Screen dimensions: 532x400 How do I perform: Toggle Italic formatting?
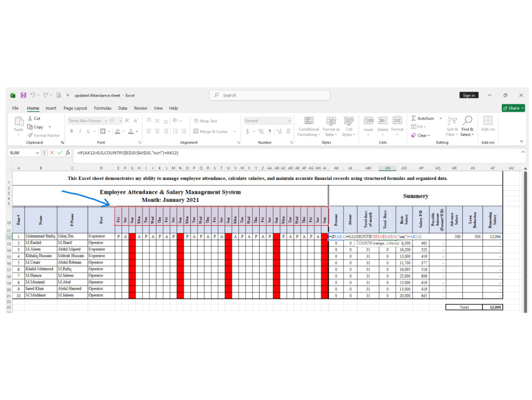80,131
